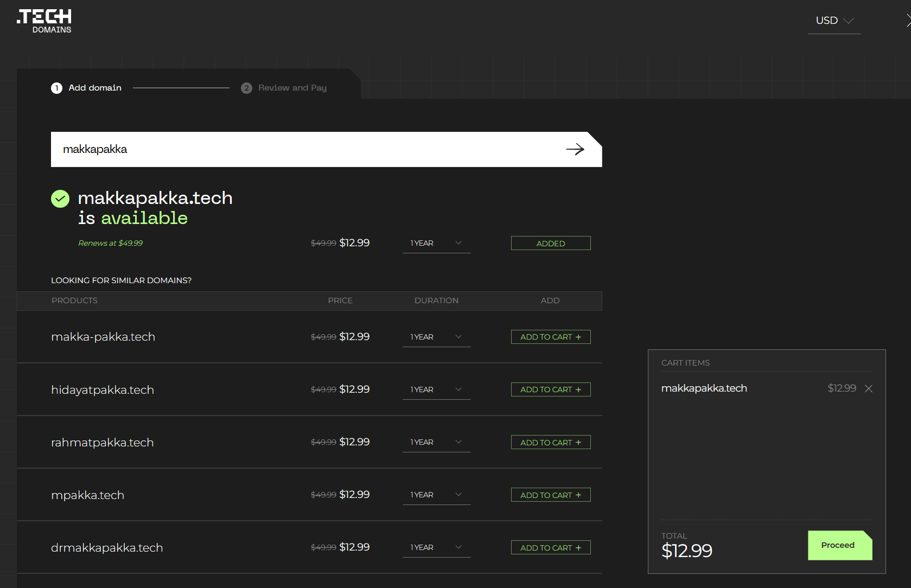The width and height of the screenshot is (911, 588).
Task: Add drmakkapakka.tech to cart
Action: 550,548
